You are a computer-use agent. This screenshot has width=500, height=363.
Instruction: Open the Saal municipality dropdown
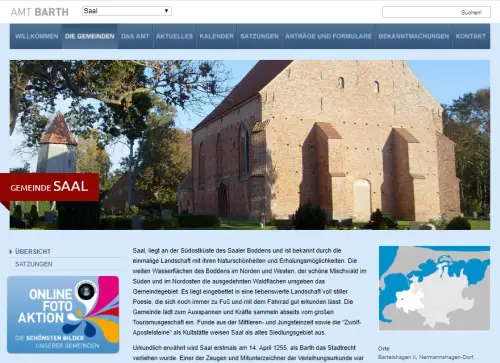point(127,11)
